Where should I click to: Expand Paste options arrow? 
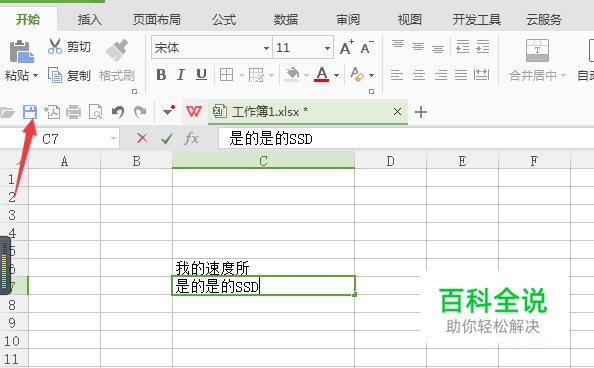36,75
